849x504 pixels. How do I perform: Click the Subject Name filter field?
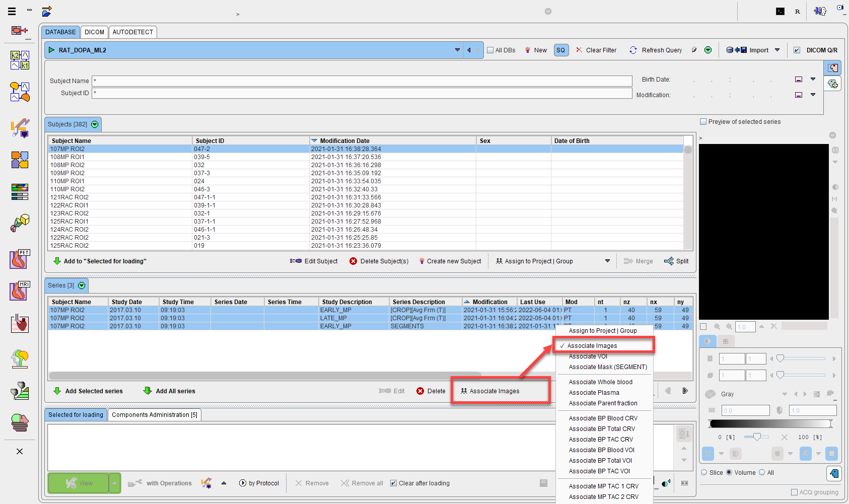(362, 81)
